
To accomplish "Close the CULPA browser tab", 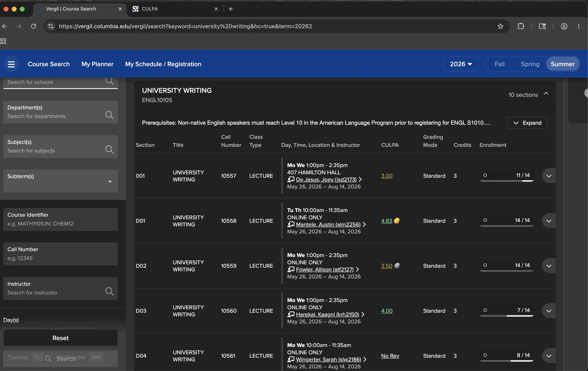I will click(216, 9).
